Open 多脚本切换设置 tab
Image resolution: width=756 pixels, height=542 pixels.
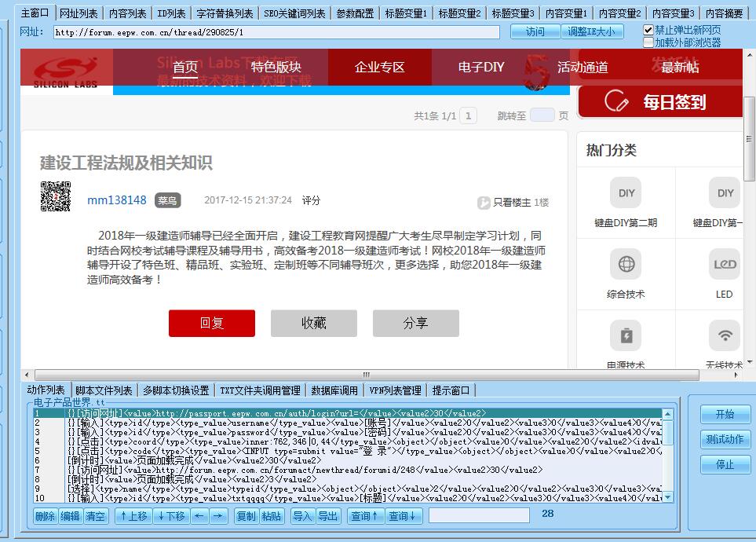tap(176, 390)
